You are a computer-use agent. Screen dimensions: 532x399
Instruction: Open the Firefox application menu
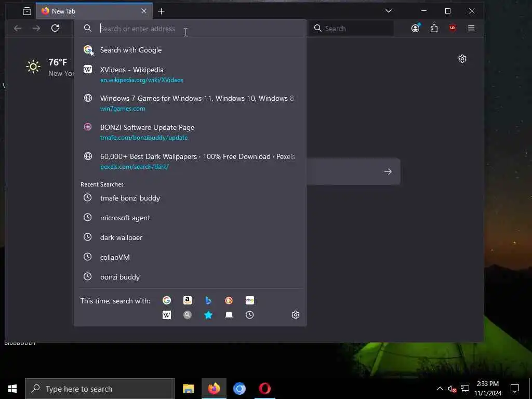pyautogui.click(x=471, y=28)
